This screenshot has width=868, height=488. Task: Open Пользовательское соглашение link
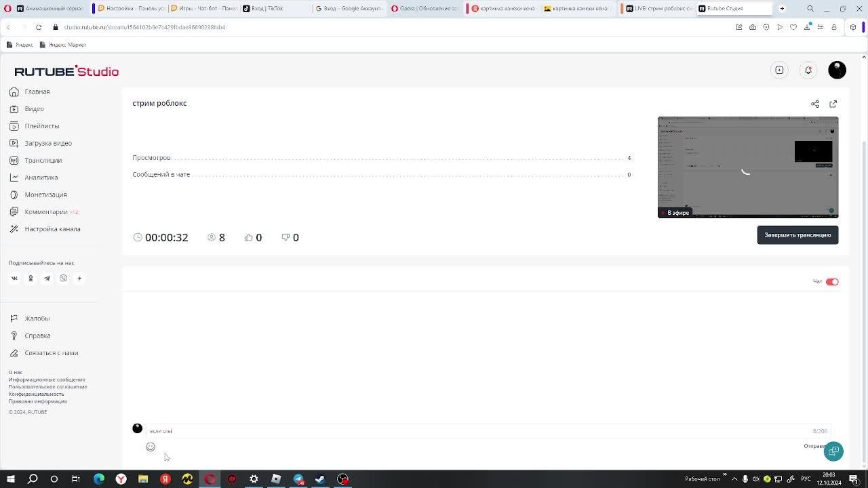coord(47,386)
